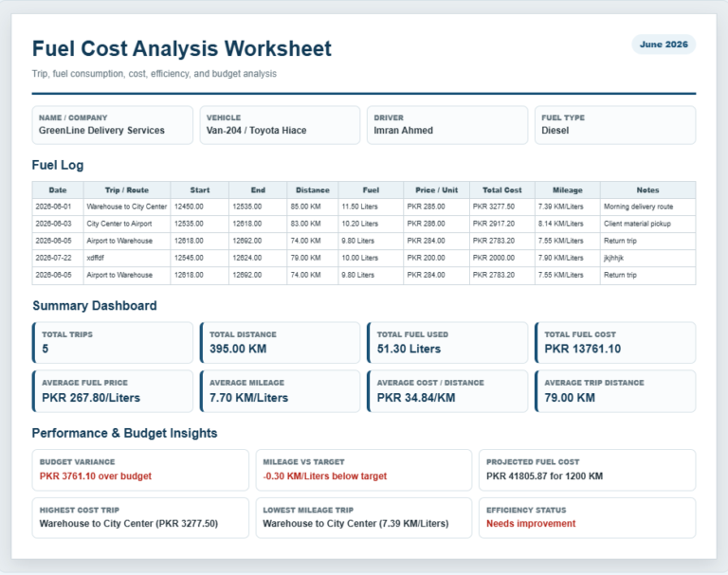The image size is (728, 575).
Task: Click the Mileage column header
Action: click(x=568, y=190)
